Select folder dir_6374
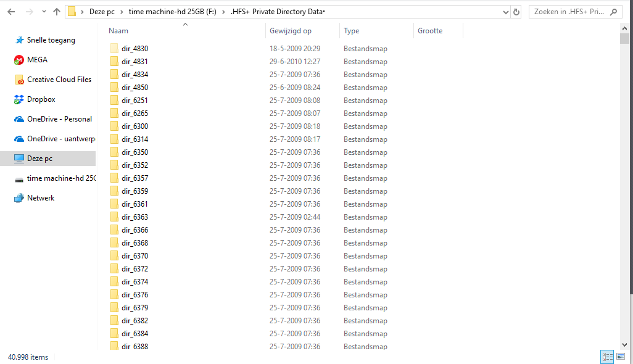Image resolution: width=633 pixels, height=364 pixels. click(135, 281)
